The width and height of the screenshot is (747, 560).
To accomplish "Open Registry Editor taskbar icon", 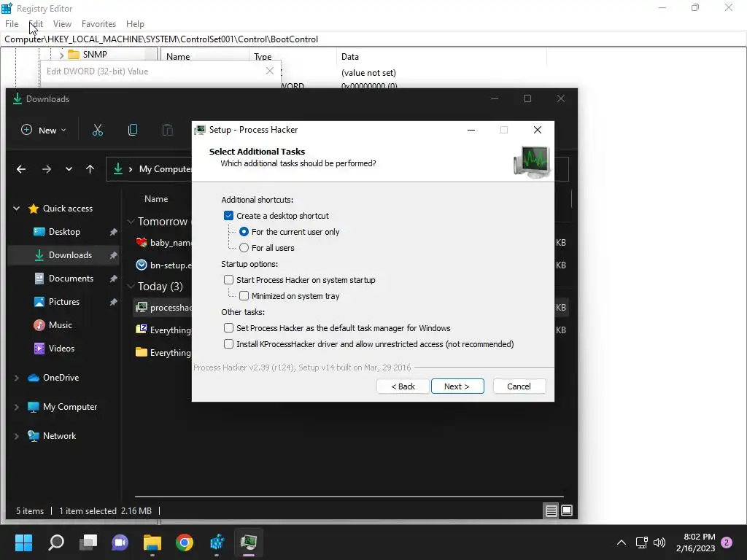I will click(x=217, y=542).
